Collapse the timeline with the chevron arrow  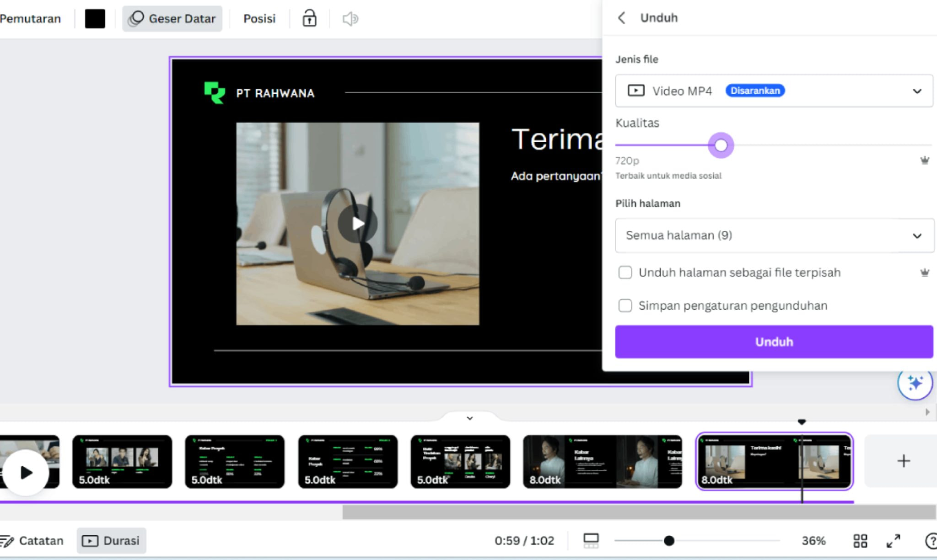[x=469, y=417]
